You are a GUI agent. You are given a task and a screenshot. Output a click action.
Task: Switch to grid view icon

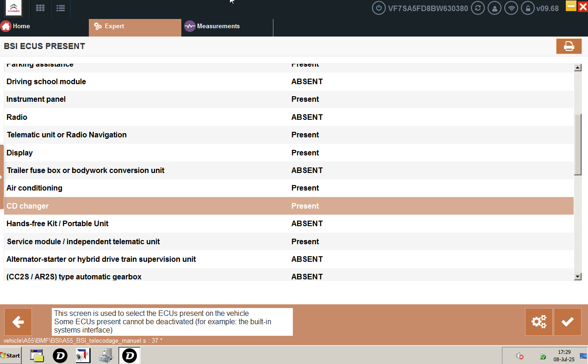tap(40, 8)
